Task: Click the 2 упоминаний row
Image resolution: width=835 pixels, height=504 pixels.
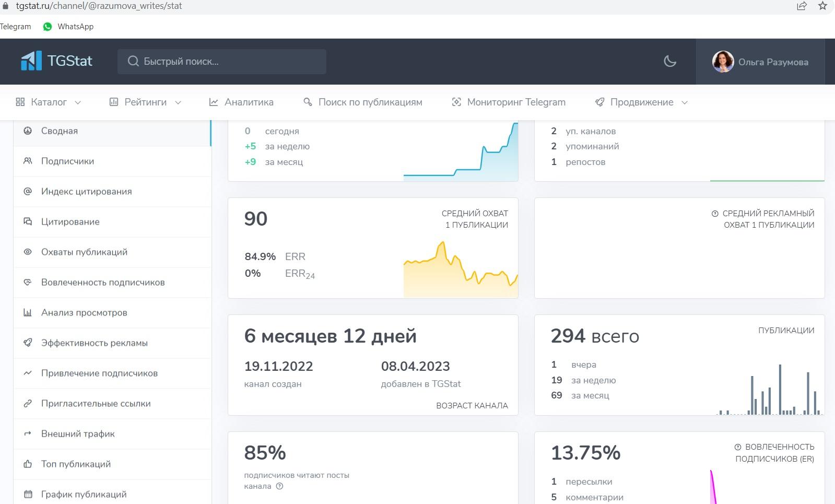Action: click(x=585, y=147)
